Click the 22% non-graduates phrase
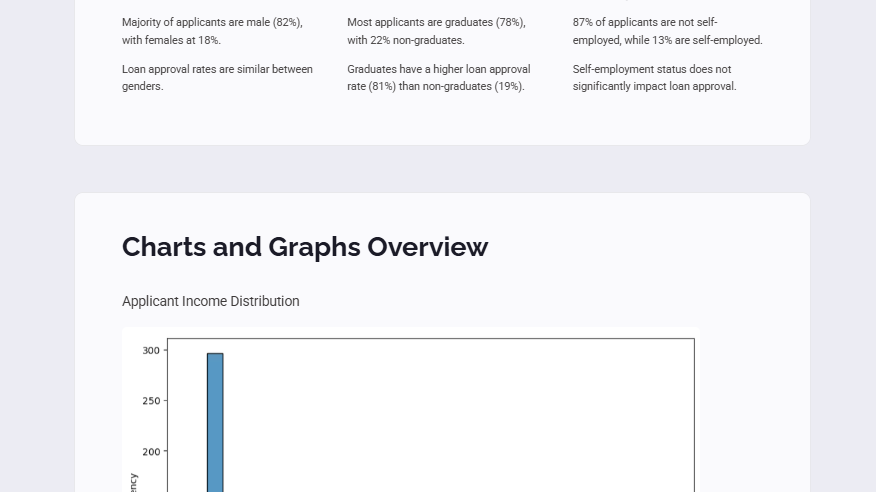The width and height of the screenshot is (876, 492). (417, 40)
